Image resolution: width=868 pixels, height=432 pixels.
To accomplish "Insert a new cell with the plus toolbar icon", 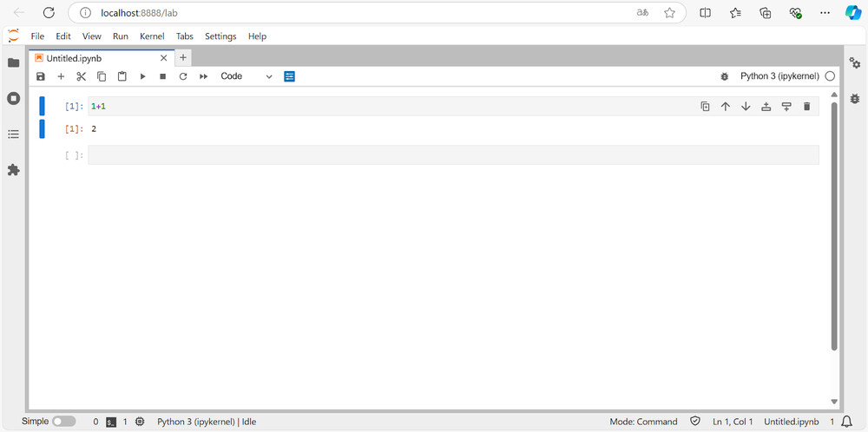I will (x=61, y=77).
